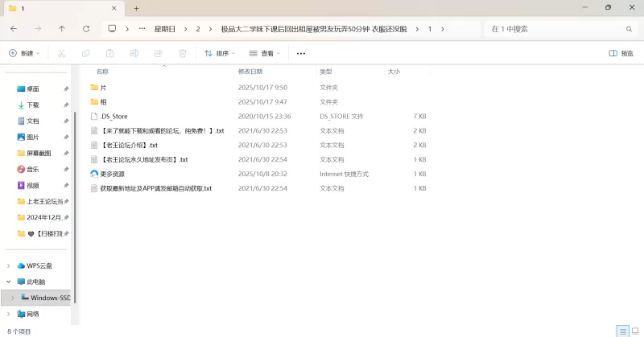Click the Delete trash icon in the toolbar
The height and width of the screenshot is (337, 644).
(182, 53)
